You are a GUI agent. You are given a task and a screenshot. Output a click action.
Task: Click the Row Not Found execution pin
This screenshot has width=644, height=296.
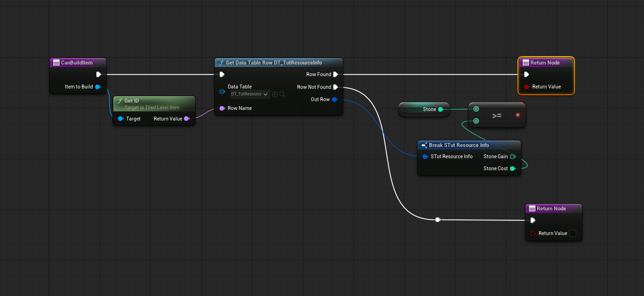click(336, 87)
